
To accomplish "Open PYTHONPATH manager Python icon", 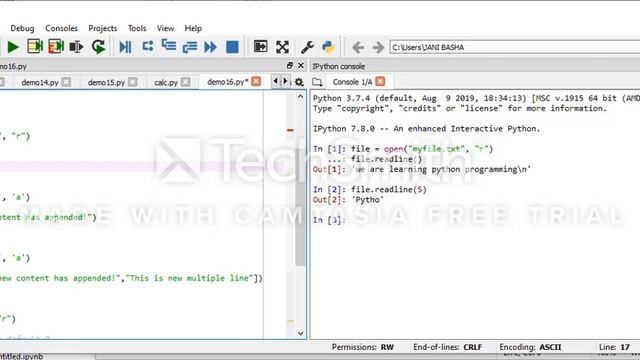I will [328, 47].
